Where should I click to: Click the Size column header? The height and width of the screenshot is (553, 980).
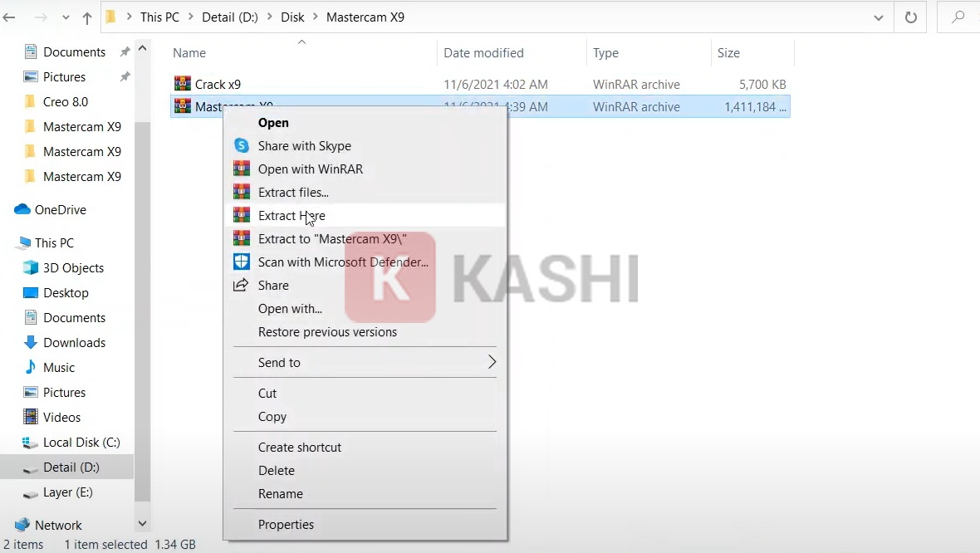(728, 52)
